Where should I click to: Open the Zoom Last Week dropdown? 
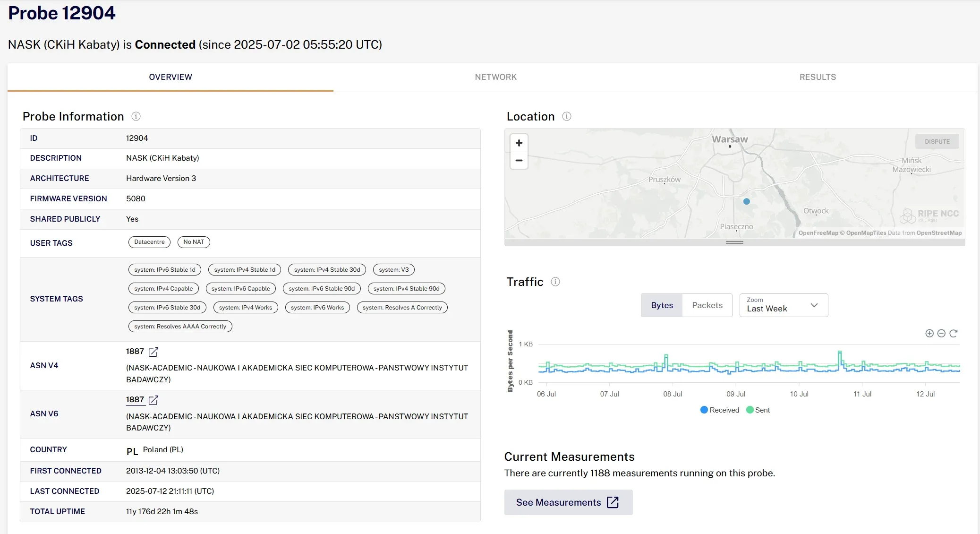point(784,305)
